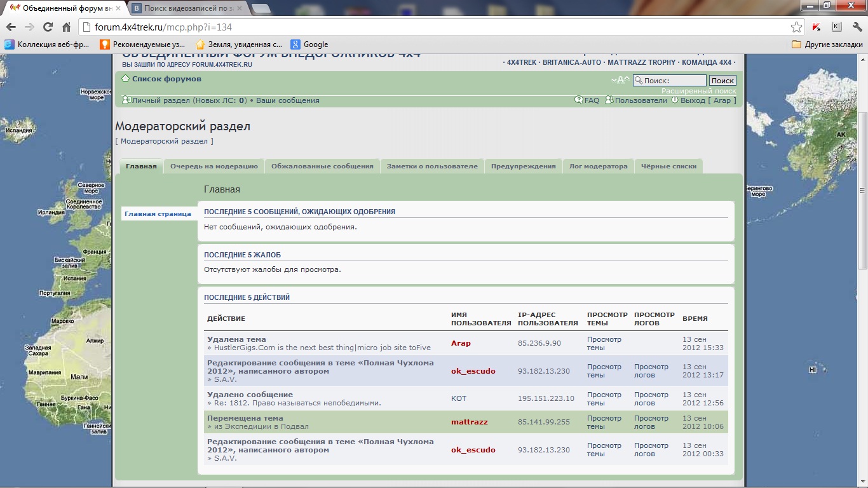Open the Chrome wrench settings menu

857,27
